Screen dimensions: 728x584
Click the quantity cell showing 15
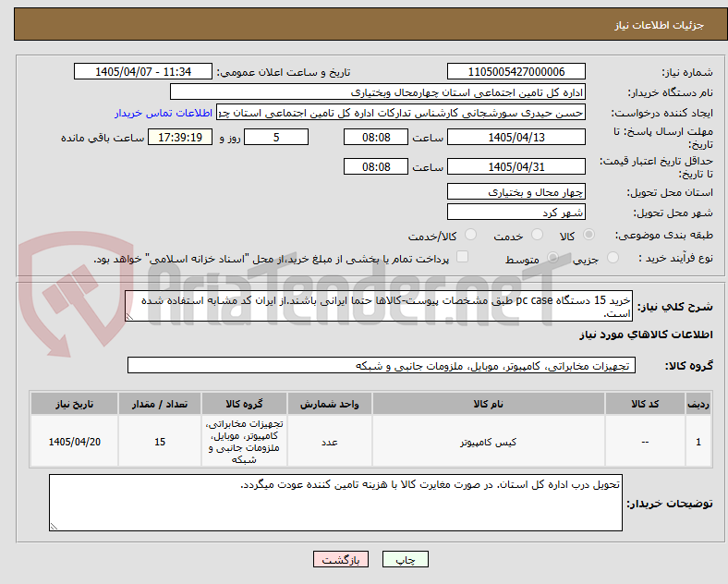click(160, 442)
